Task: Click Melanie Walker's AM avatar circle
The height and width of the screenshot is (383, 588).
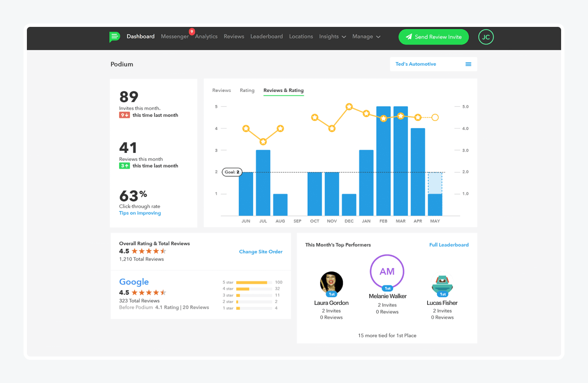Action: click(x=387, y=272)
